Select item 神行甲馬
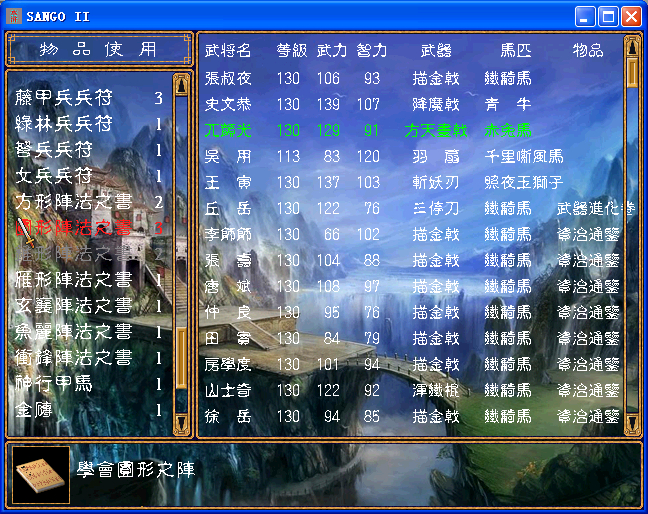Screen dimensions: 648x514 coord(89,384)
